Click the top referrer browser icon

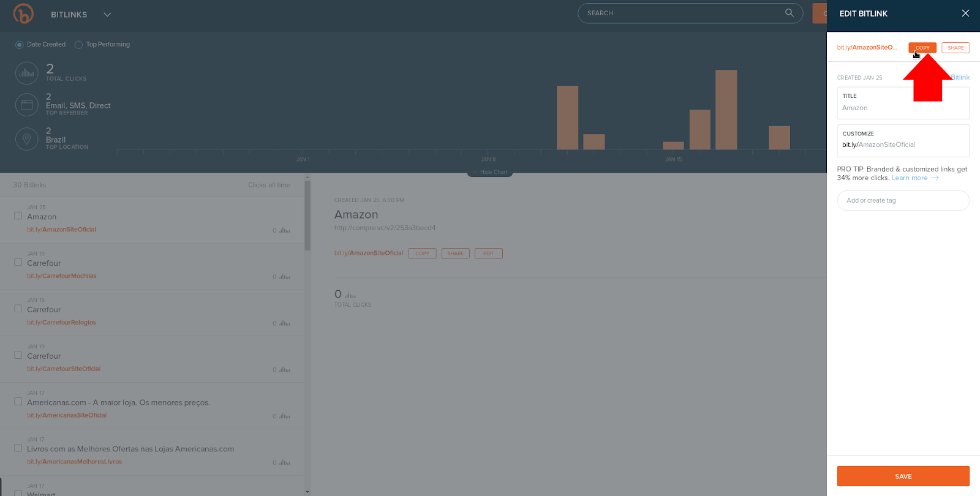click(26, 105)
